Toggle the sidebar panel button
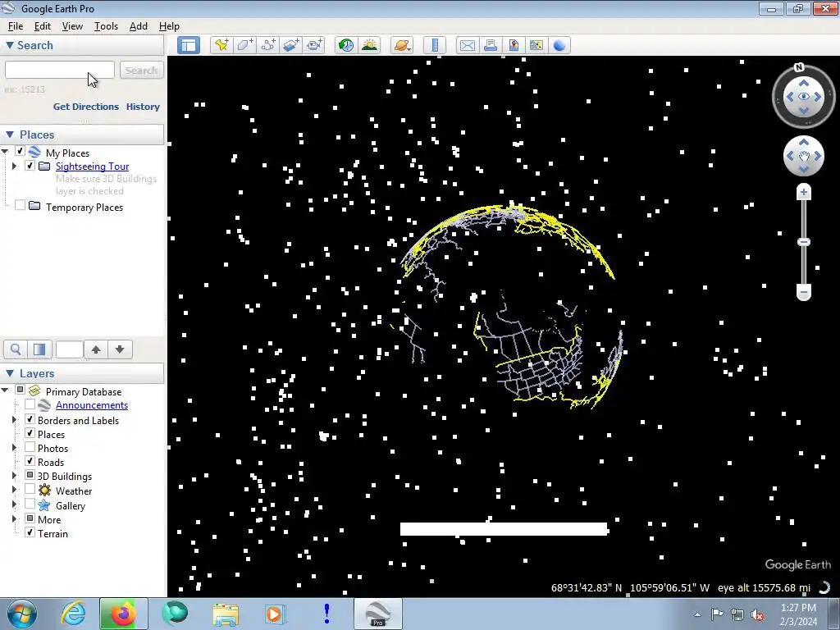This screenshot has width=840, height=630. pos(189,46)
